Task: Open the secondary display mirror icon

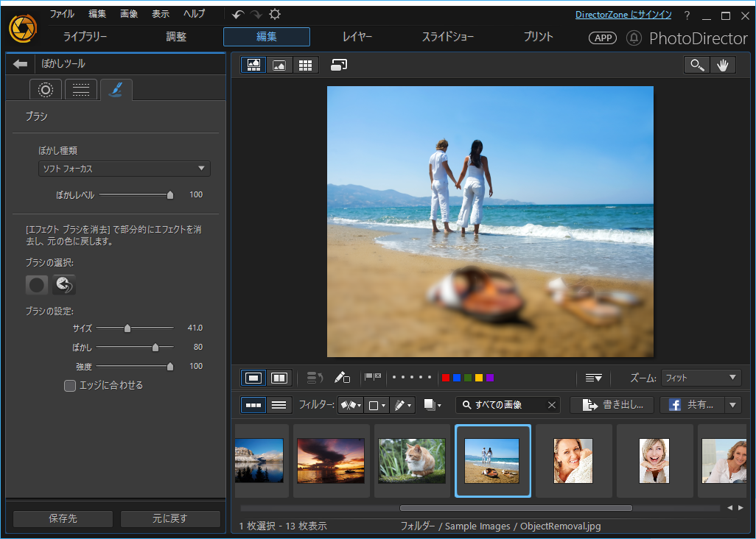Action: click(x=339, y=65)
